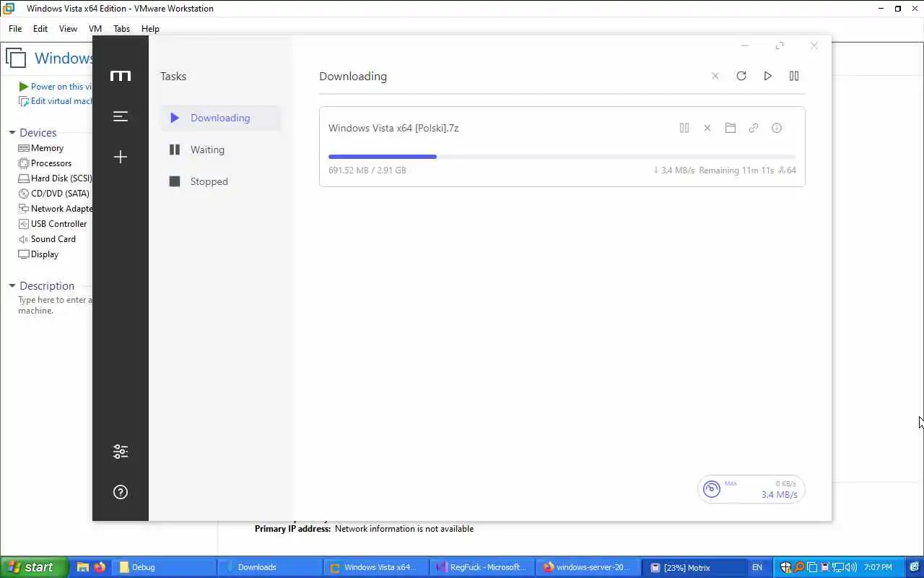Pause all tasks in header toolbar

[x=794, y=76]
